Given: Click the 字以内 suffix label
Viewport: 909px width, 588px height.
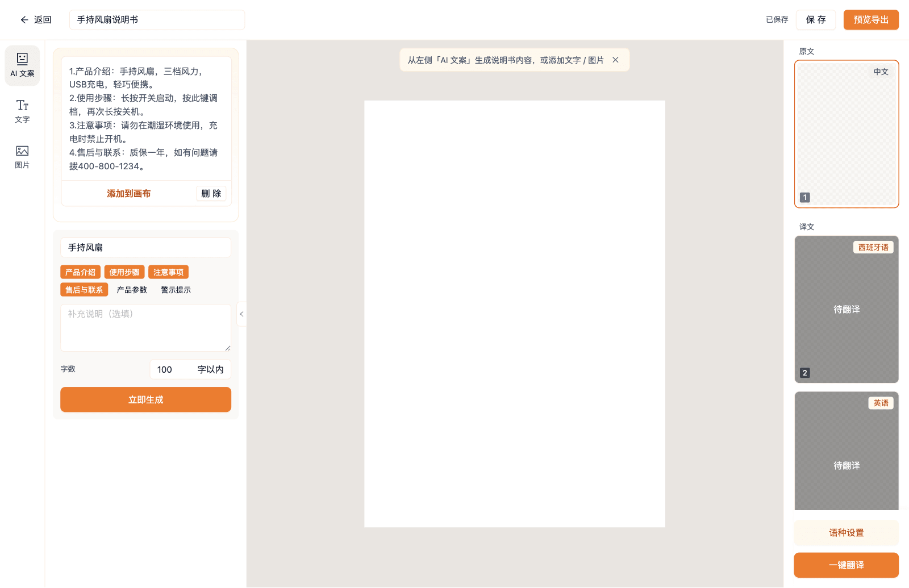Looking at the screenshot, I should click(210, 369).
